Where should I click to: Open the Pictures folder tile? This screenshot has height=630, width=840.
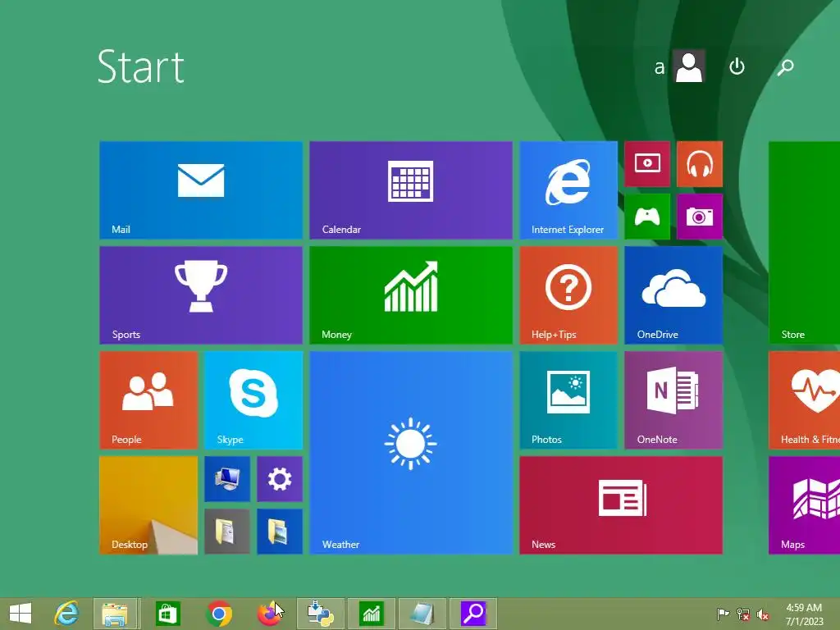click(x=280, y=532)
